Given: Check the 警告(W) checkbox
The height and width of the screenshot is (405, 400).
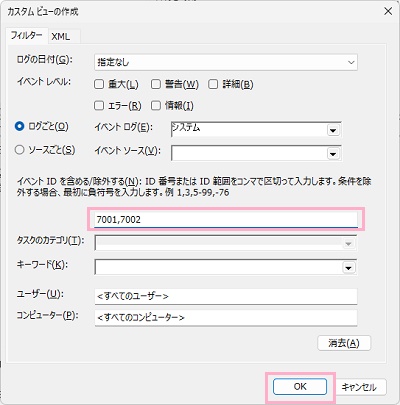Looking at the screenshot, I should pos(156,84).
